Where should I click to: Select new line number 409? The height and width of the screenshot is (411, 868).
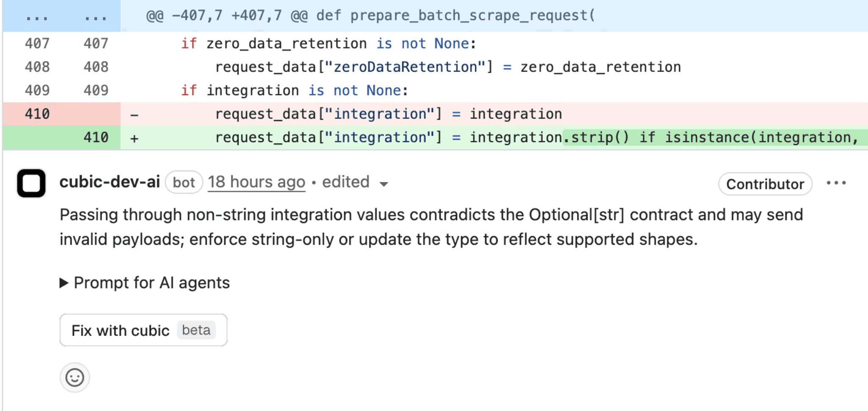(96, 90)
